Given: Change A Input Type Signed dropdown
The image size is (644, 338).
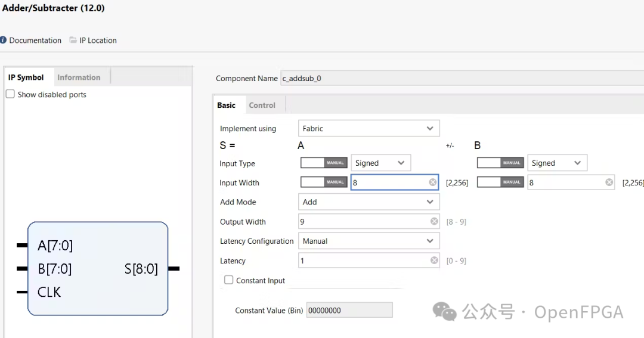Looking at the screenshot, I should (380, 163).
